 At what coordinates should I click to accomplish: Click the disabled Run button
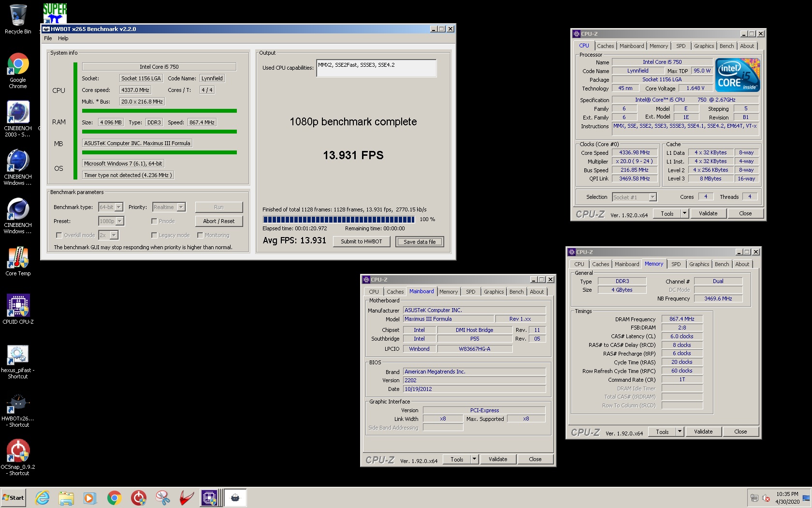(219, 207)
